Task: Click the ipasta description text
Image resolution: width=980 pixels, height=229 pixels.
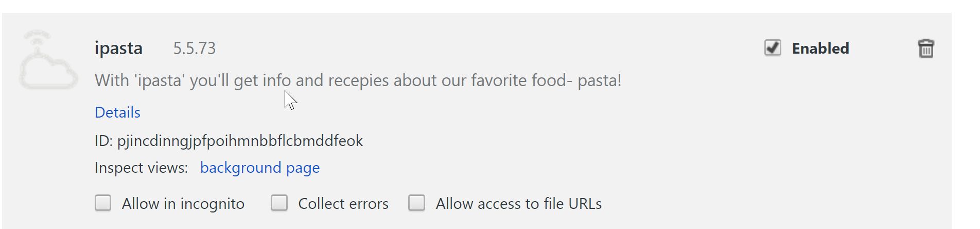Action: coord(358,80)
